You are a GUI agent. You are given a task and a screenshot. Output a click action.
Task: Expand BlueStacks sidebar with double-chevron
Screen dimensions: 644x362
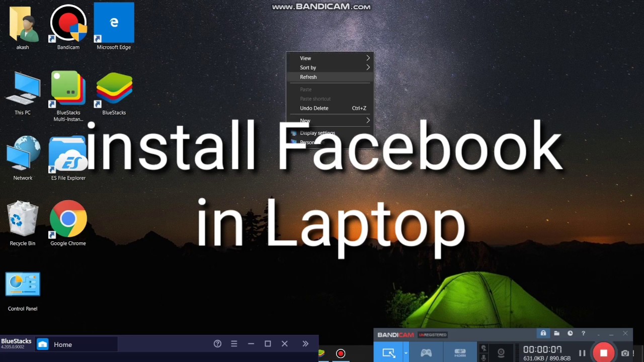coord(305,344)
